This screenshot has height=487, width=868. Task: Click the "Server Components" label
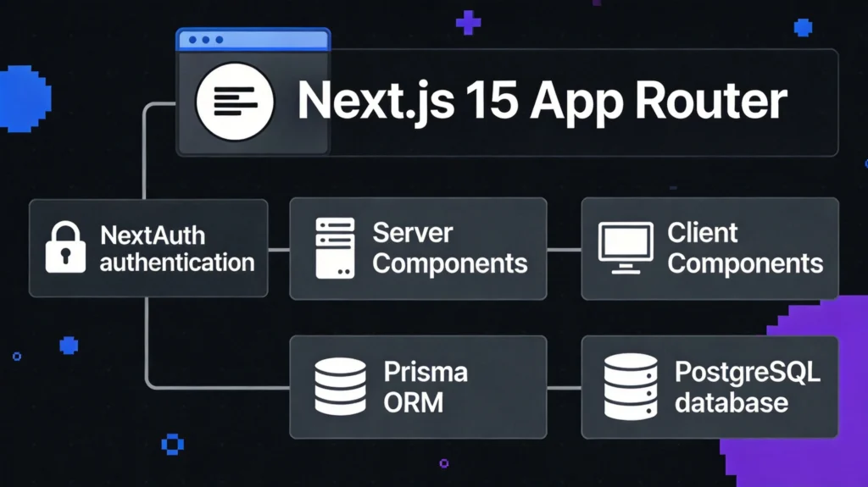click(x=449, y=248)
